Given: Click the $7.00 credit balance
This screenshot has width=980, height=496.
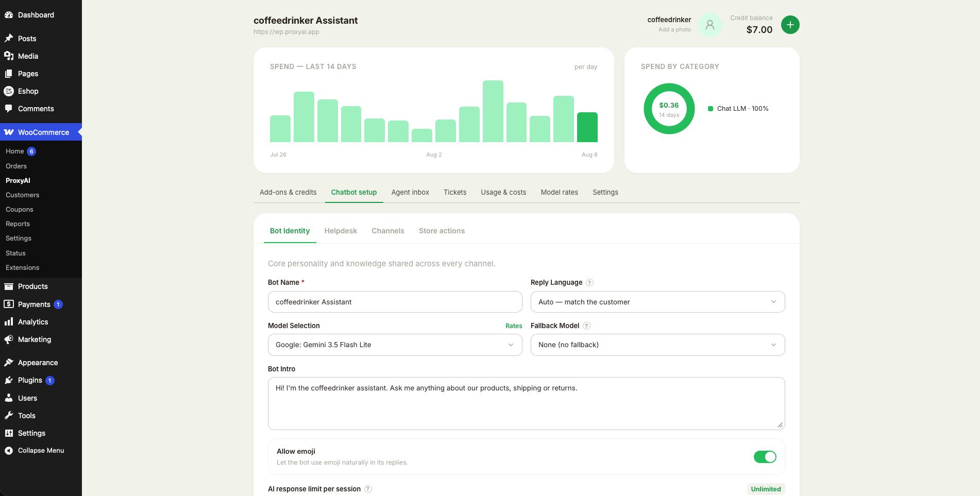Looking at the screenshot, I should (x=759, y=29).
